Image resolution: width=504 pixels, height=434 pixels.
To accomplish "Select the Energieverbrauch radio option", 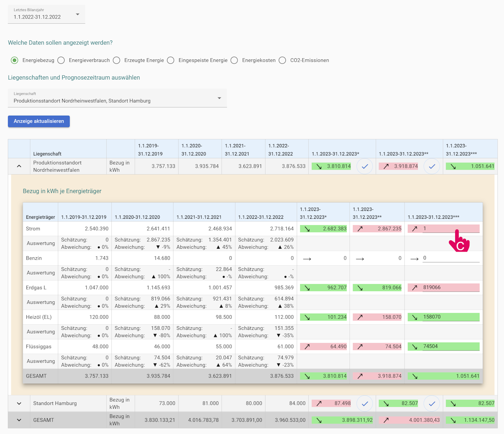I will (61, 60).
